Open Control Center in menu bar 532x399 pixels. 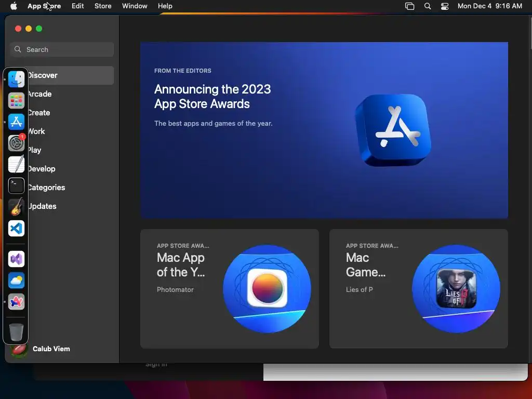[445, 6]
